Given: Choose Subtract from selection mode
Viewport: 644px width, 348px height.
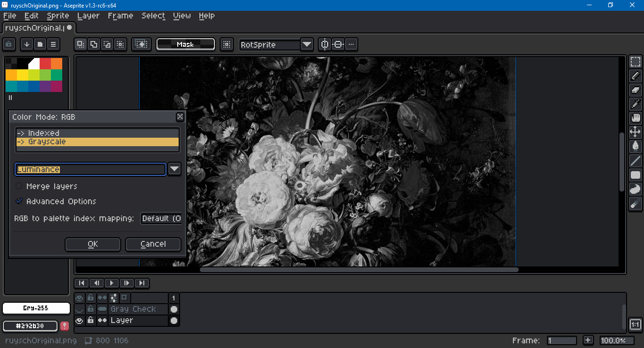Looking at the screenshot, I should click(x=107, y=44).
